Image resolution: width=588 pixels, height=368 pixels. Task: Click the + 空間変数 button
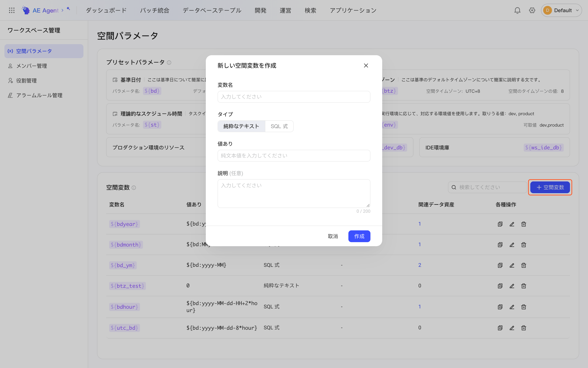pyautogui.click(x=550, y=187)
